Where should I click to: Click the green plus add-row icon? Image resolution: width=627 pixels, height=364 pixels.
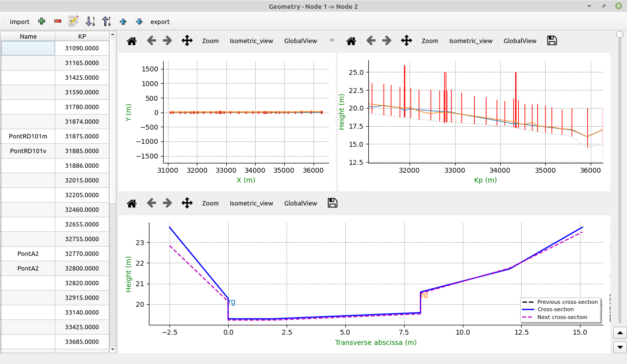(x=42, y=22)
